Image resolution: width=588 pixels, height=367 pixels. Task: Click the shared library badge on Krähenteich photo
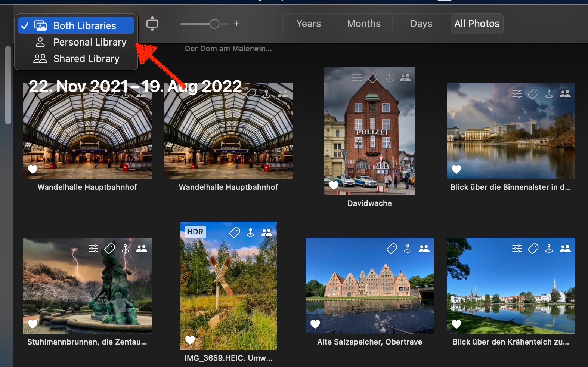tap(565, 249)
